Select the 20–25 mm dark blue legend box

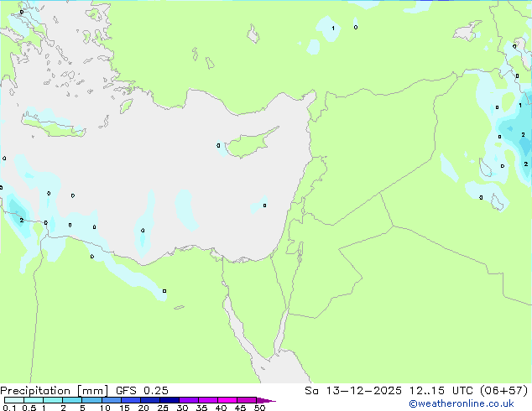pyautogui.click(x=149, y=400)
